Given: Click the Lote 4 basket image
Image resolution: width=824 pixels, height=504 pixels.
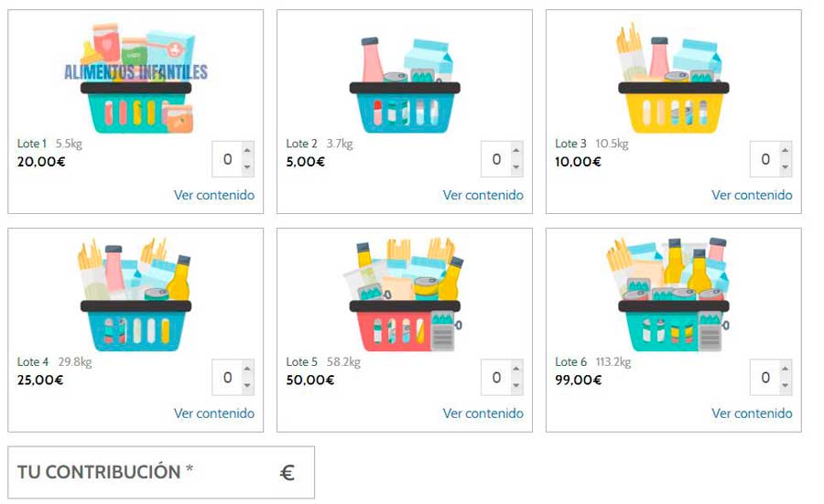Looking at the screenshot, I should pyautogui.click(x=136, y=296).
